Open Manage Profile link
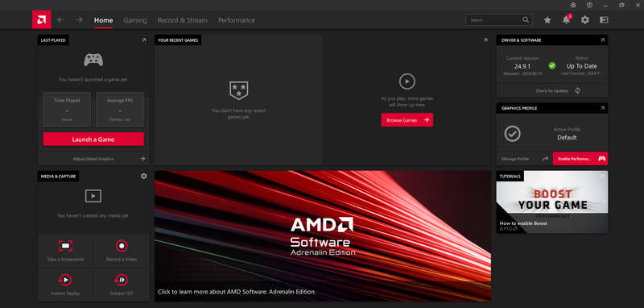This screenshot has width=644, height=308. 515,159
